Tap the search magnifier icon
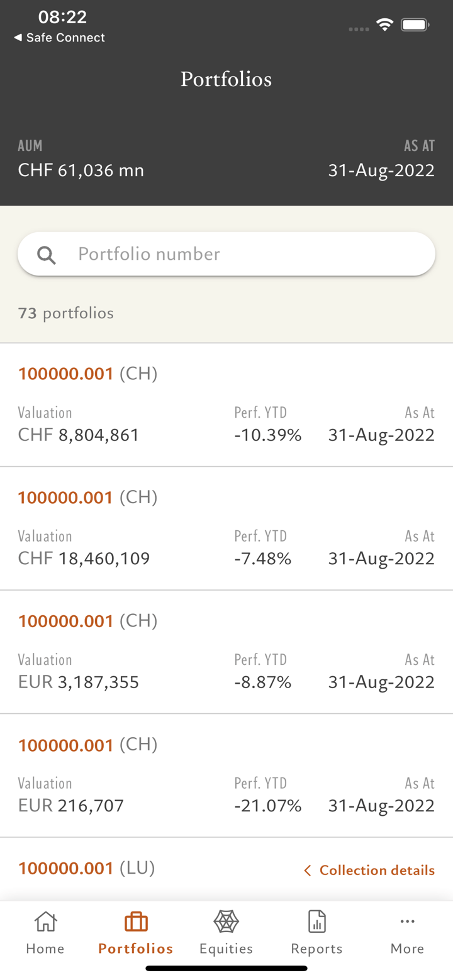Screen dimensions: 453x980 47,255
